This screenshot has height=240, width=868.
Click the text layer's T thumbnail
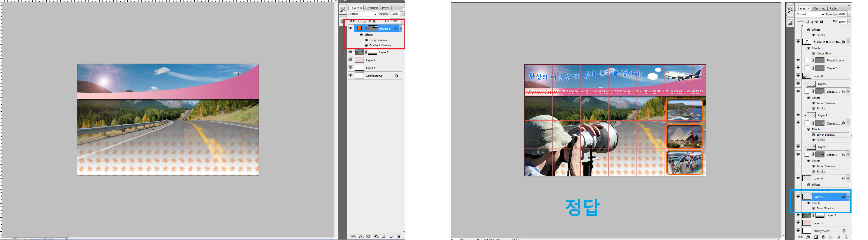point(807,42)
